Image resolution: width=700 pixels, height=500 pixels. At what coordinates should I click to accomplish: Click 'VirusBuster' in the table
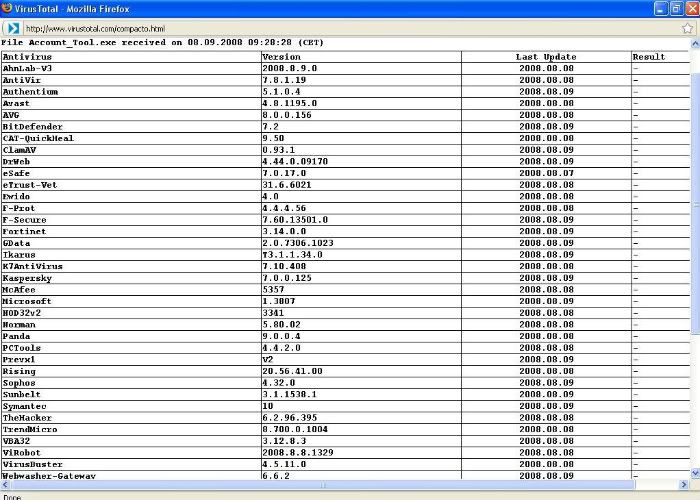click(33, 464)
